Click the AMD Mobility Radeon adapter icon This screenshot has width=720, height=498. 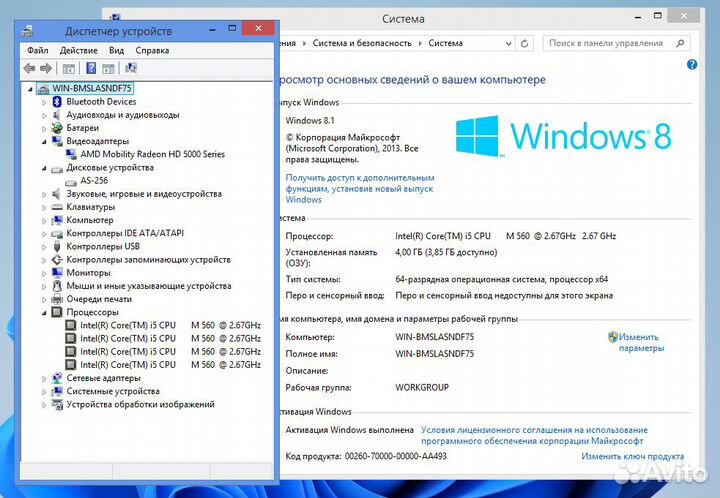pos(71,154)
